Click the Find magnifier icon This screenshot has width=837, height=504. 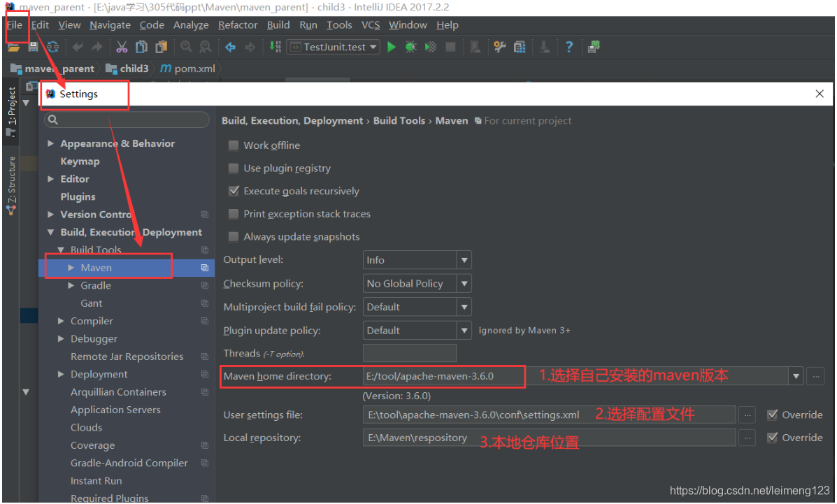pyautogui.click(x=186, y=47)
